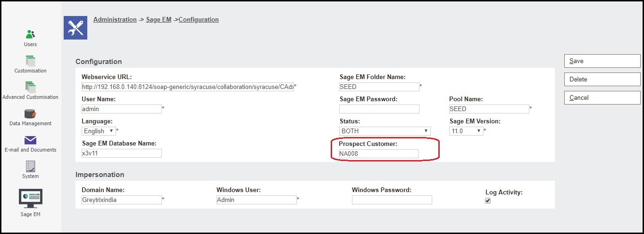644x234 pixels.
Task: Click the empty Sage EM Password field
Action: click(x=379, y=109)
